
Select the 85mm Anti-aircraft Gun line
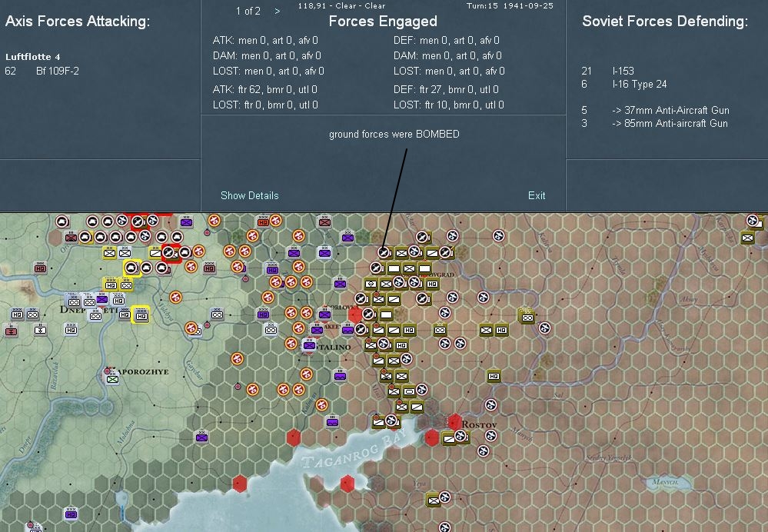[670, 124]
